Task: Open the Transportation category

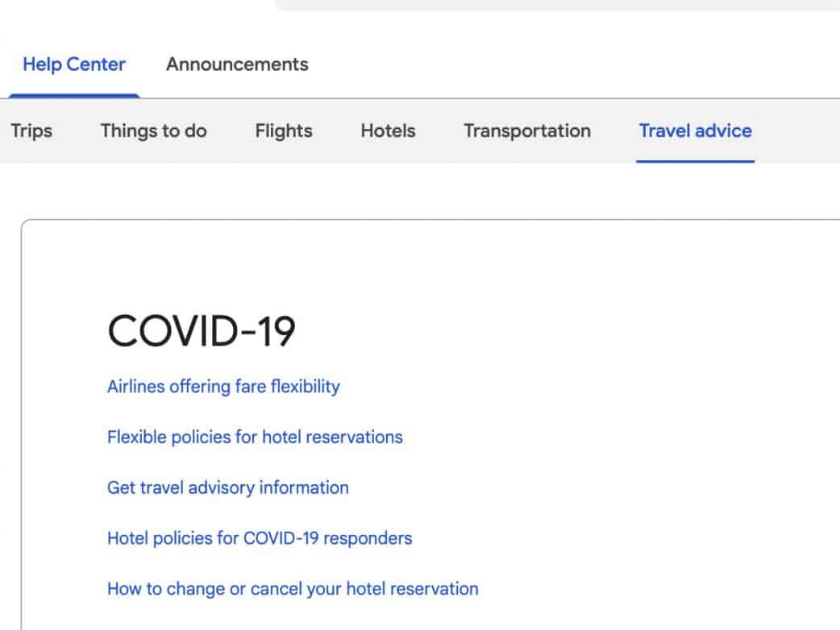Action: tap(527, 131)
